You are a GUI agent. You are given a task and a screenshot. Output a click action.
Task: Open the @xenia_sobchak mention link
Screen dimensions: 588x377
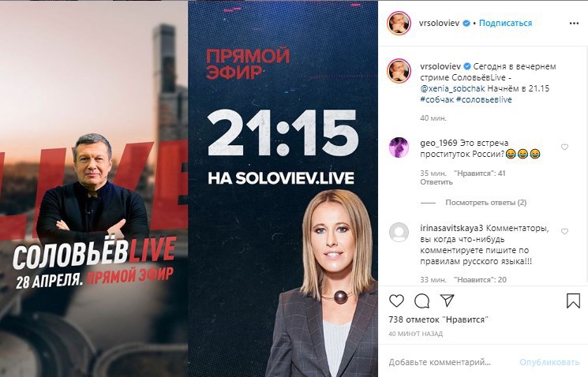click(x=452, y=89)
